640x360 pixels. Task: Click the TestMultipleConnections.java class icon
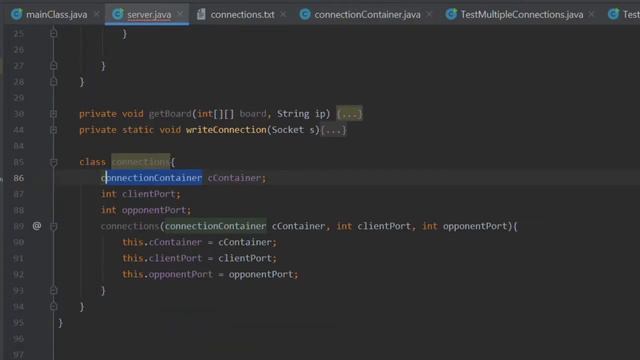451,14
